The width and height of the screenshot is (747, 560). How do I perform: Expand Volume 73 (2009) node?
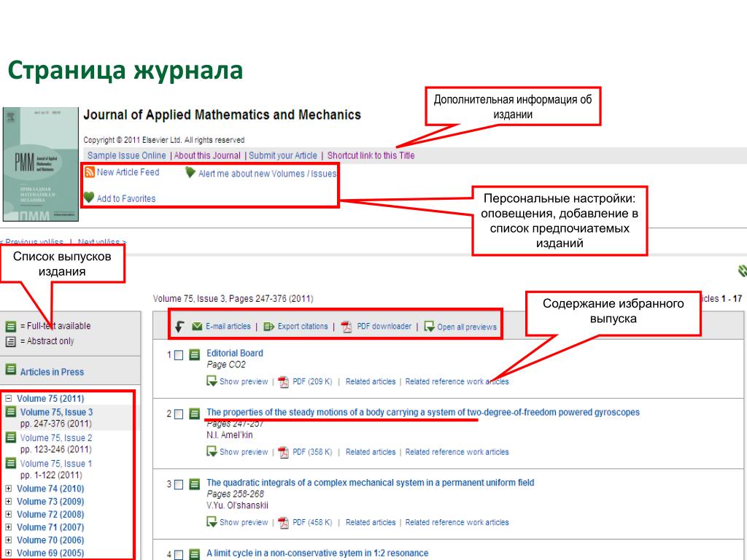pyautogui.click(x=8, y=502)
